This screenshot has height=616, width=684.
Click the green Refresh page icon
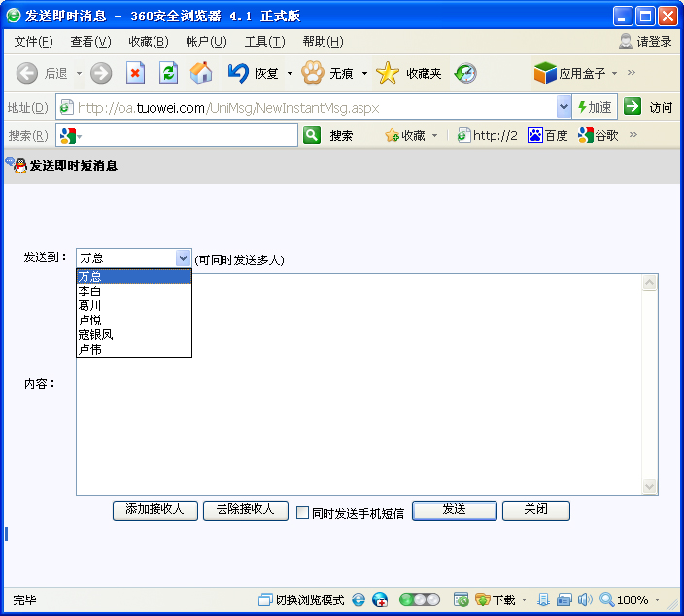[168, 73]
